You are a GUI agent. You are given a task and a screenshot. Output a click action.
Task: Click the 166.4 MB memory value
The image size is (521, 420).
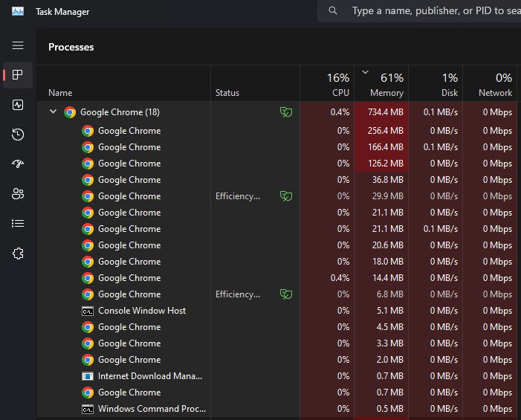pos(386,147)
